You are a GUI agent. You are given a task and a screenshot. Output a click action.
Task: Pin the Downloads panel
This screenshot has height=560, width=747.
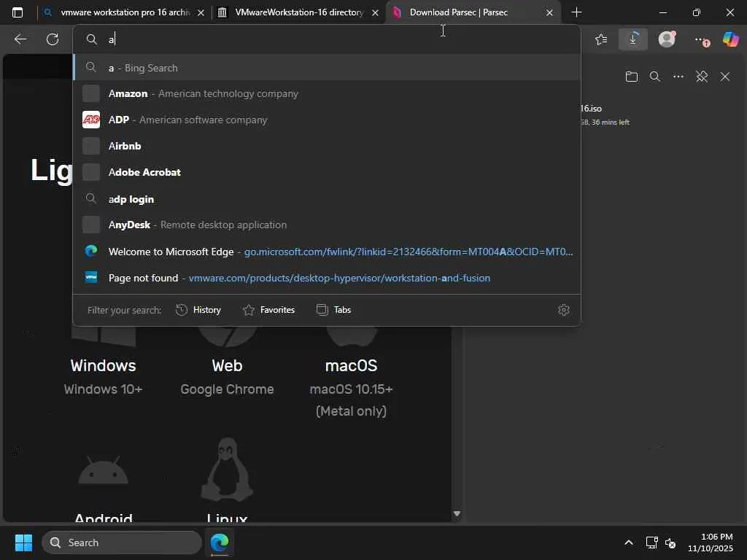tap(702, 77)
